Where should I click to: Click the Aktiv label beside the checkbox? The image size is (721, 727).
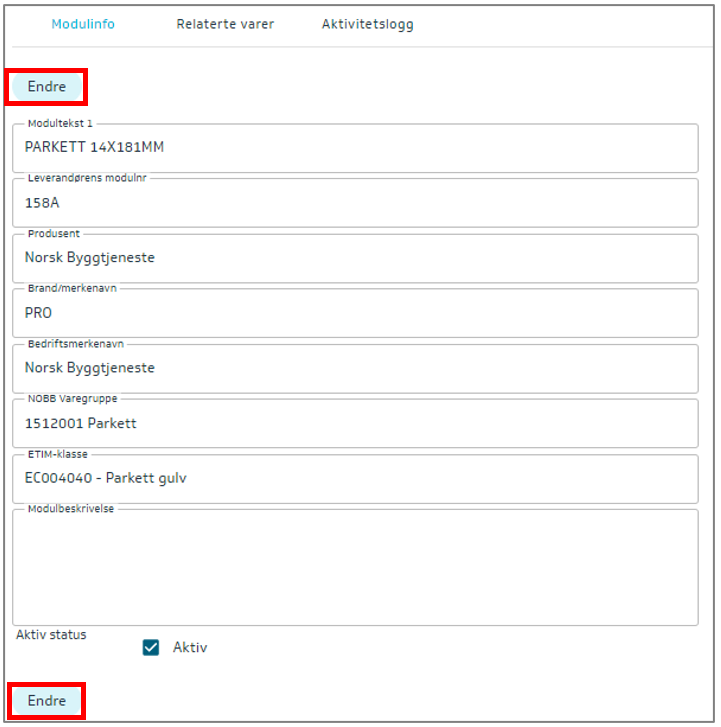tap(190, 647)
